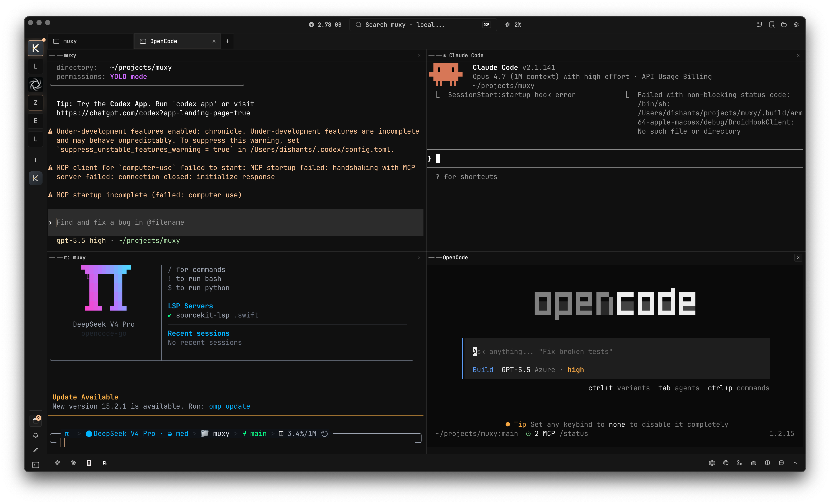Click the 'LSP Servers' heading
The image size is (830, 504).
point(190,306)
